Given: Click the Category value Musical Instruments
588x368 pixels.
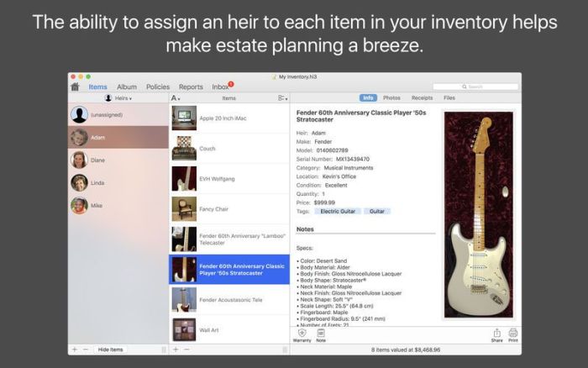Looking at the screenshot, I should tap(349, 168).
